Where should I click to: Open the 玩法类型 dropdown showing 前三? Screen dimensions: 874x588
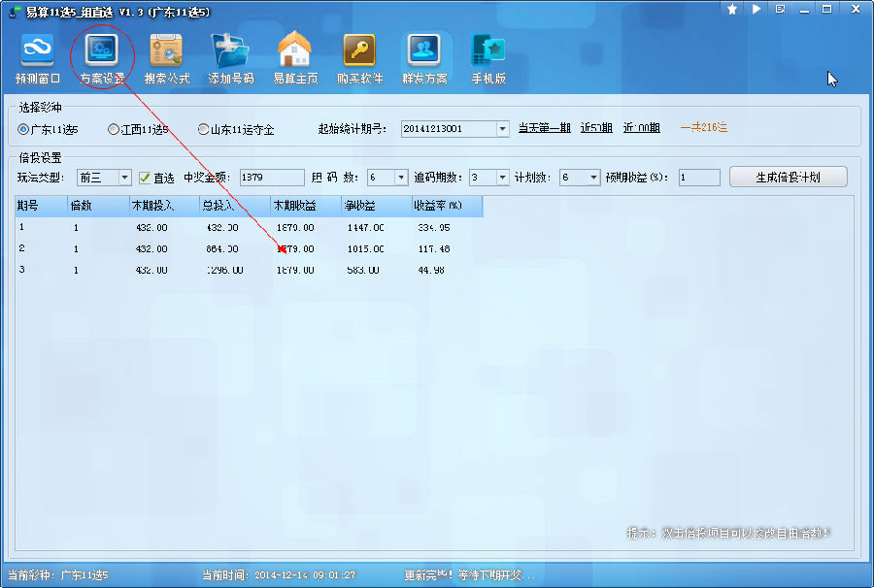[124, 178]
